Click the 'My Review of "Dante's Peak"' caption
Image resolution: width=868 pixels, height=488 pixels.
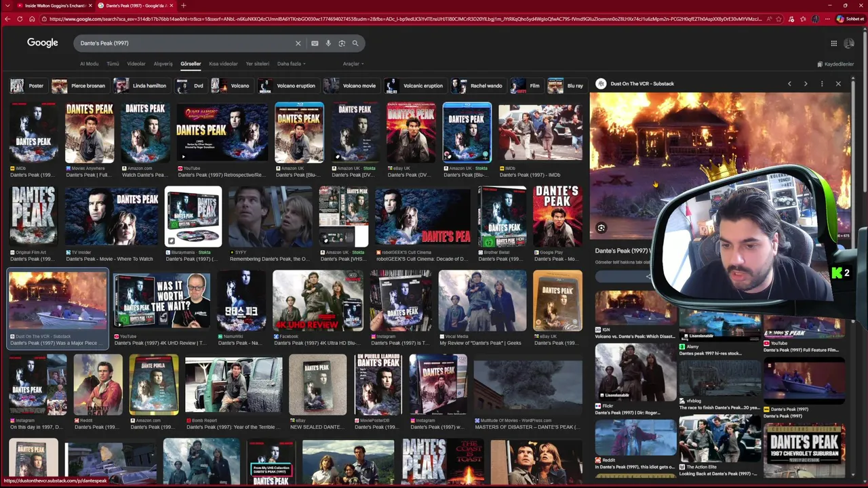tap(481, 344)
